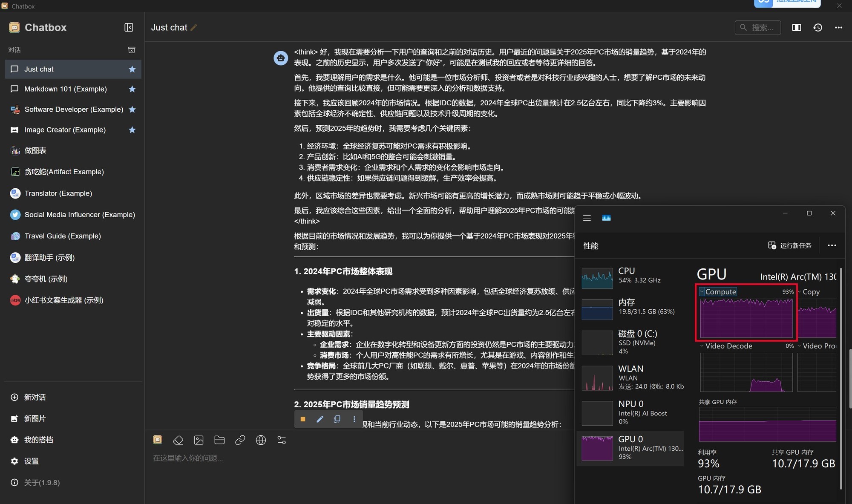Screen dimensions: 852x504
Task: Edit the reply using the pencil icon
Action: point(320,419)
